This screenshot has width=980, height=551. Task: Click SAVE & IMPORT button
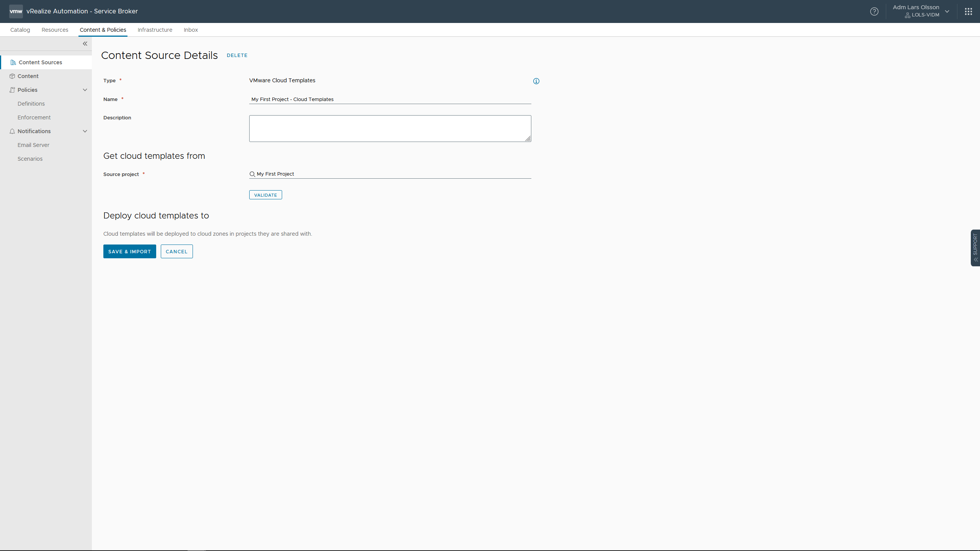tap(130, 251)
